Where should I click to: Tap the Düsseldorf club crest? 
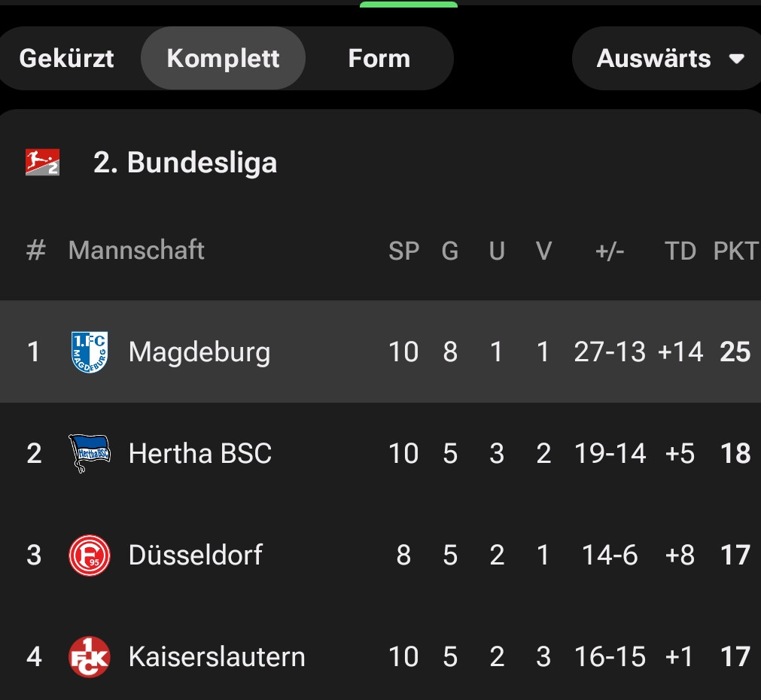coord(90,555)
